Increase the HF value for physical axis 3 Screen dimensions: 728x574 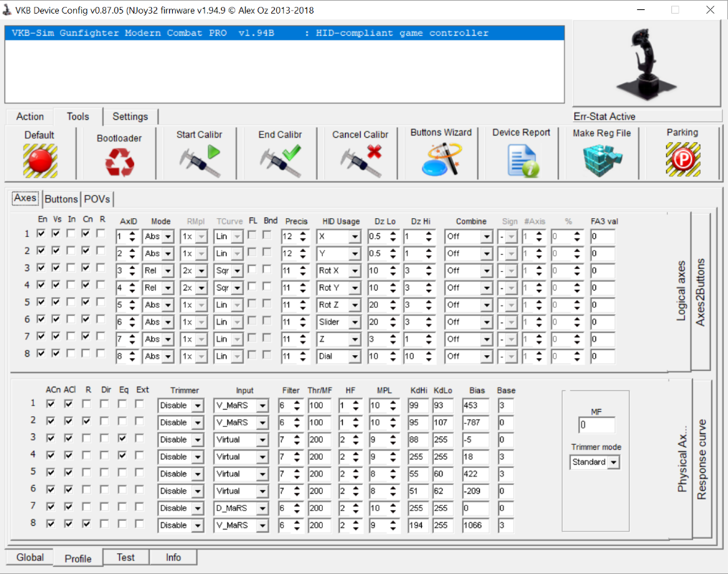356,436
